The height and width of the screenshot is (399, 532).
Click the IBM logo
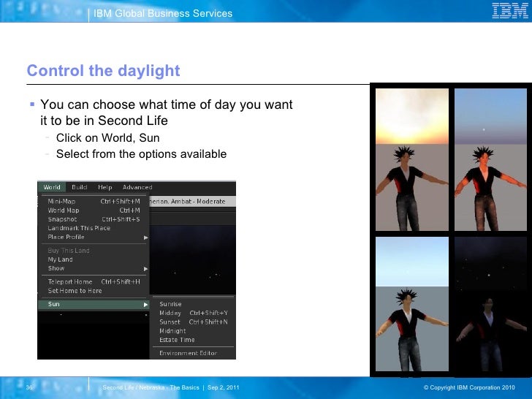pyautogui.click(x=510, y=10)
